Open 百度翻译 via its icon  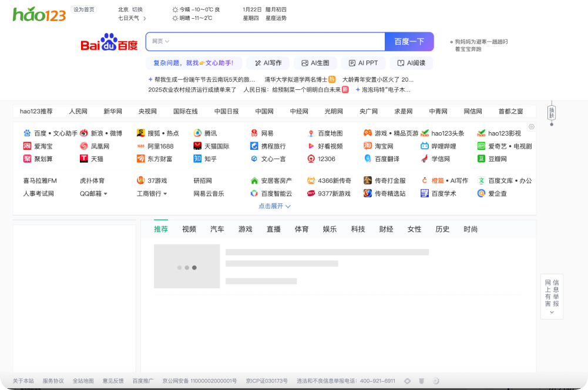[x=367, y=159]
